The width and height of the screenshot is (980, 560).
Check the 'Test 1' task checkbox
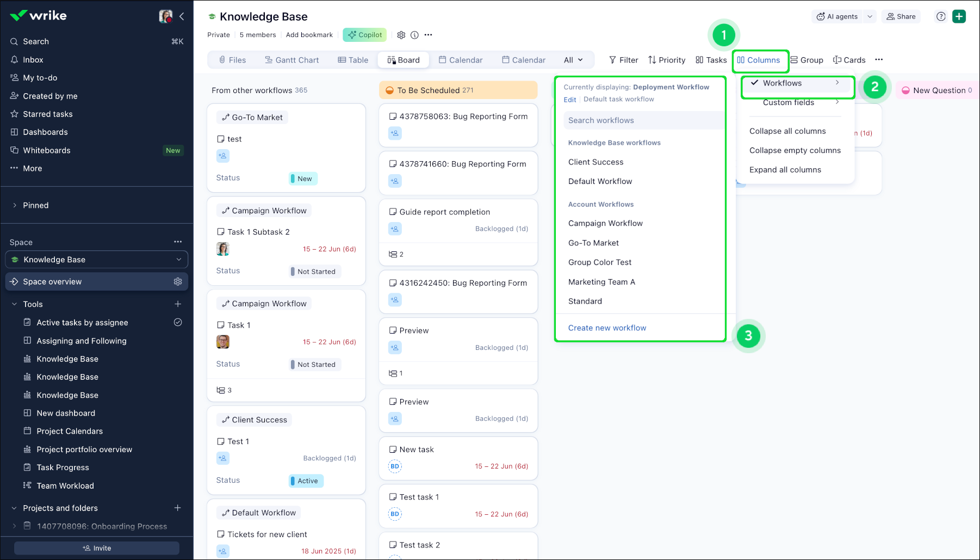point(221,441)
